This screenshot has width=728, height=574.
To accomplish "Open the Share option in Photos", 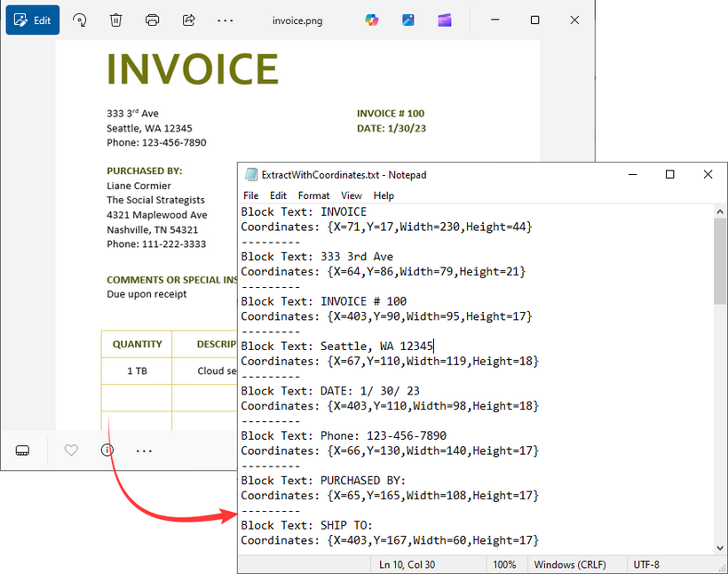I will (x=188, y=20).
